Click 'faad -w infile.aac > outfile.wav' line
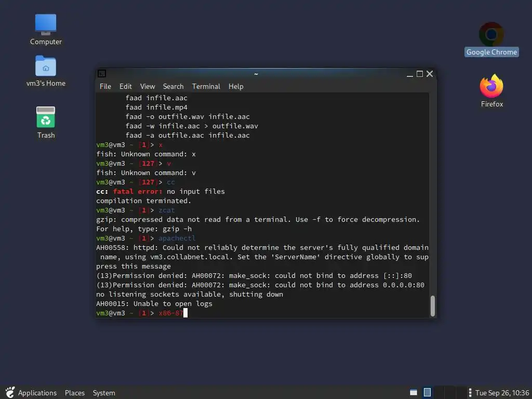Image resolution: width=532 pixels, height=399 pixels. 192,126
